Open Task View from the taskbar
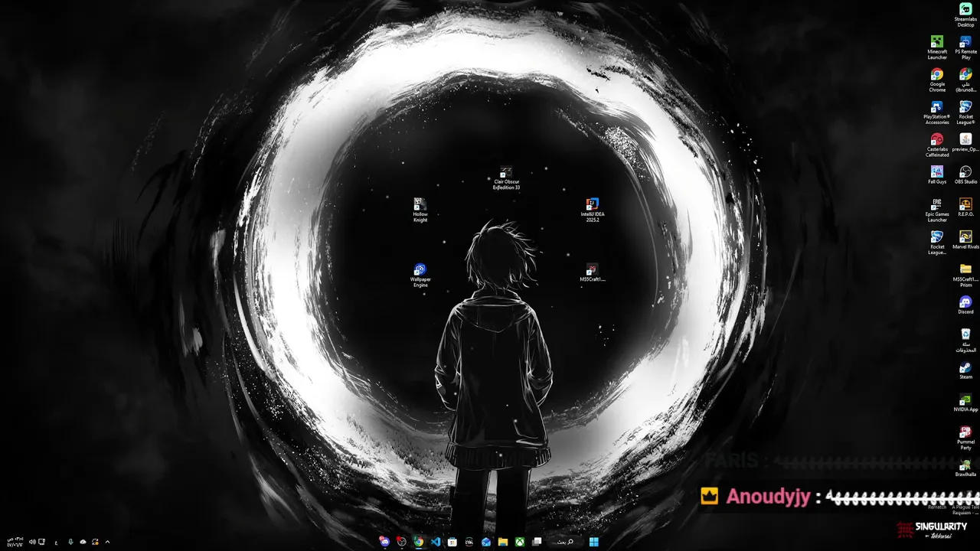Image resolution: width=980 pixels, height=551 pixels. pos(537,542)
